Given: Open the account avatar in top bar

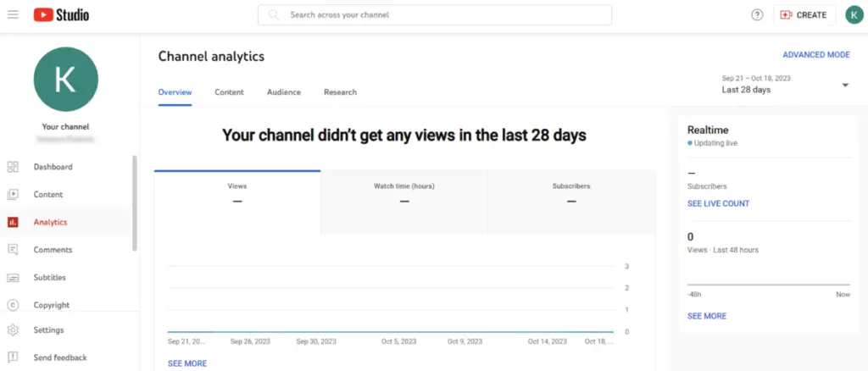Looking at the screenshot, I should click(x=854, y=15).
